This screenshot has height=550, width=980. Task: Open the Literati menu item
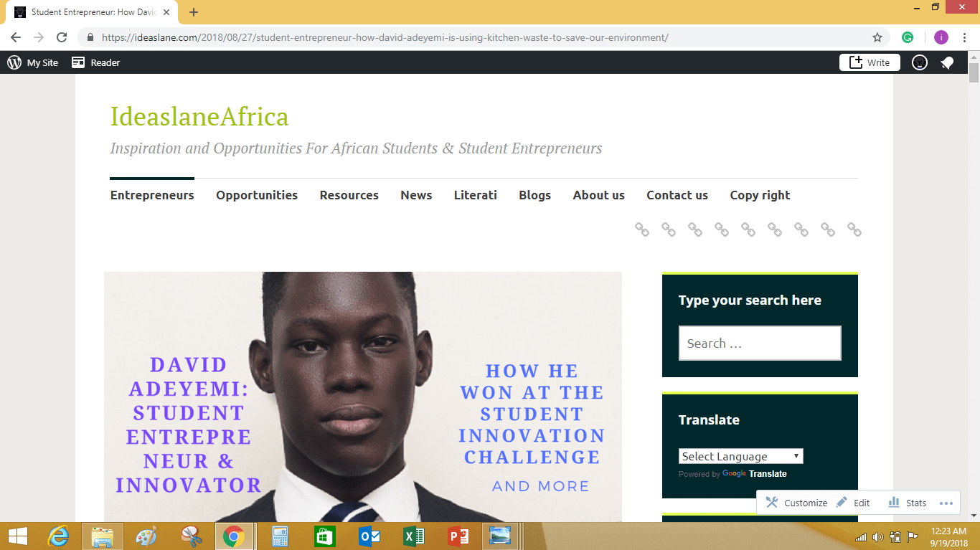476,195
